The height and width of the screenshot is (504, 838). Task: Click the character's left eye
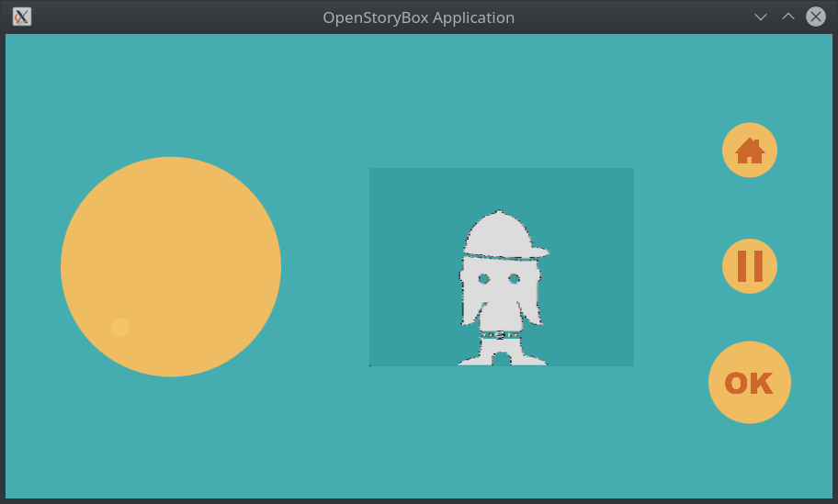[x=483, y=279]
